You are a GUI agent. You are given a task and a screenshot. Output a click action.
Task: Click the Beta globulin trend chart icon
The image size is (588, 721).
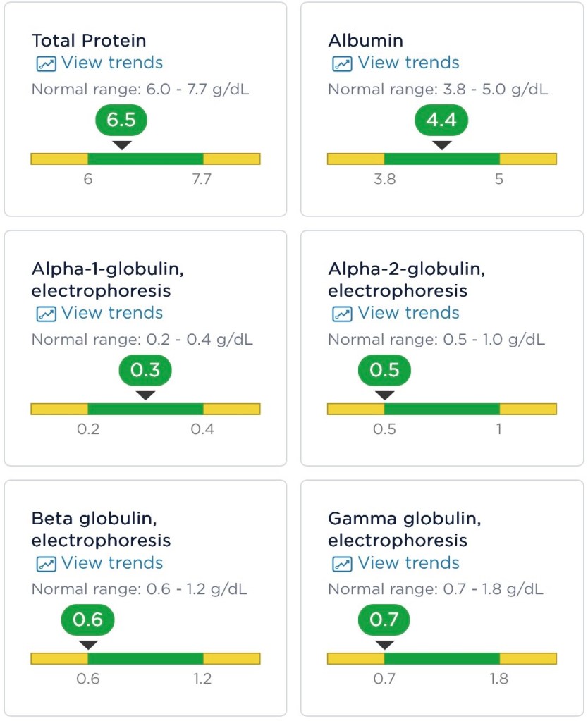(x=46, y=564)
